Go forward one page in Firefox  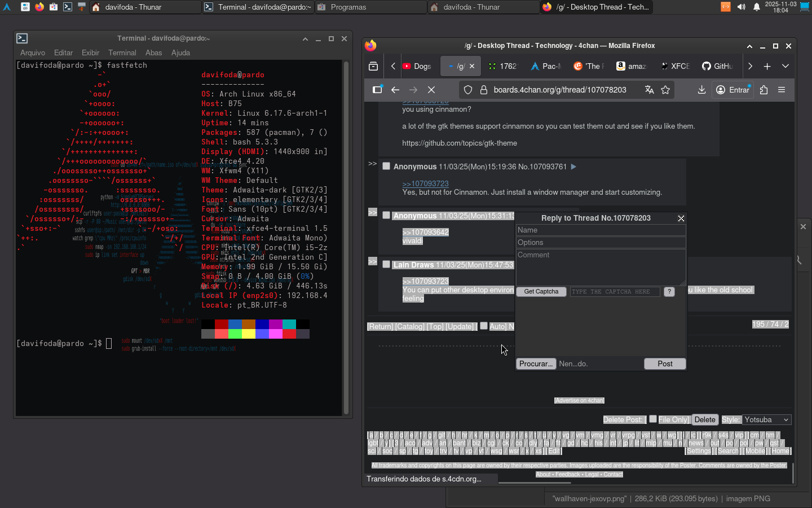[x=413, y=90]
